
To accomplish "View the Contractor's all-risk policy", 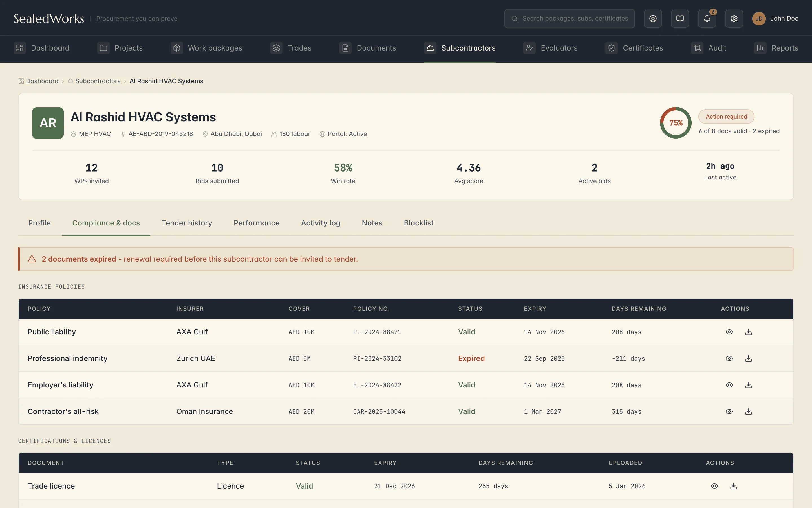I will (729, 411).
